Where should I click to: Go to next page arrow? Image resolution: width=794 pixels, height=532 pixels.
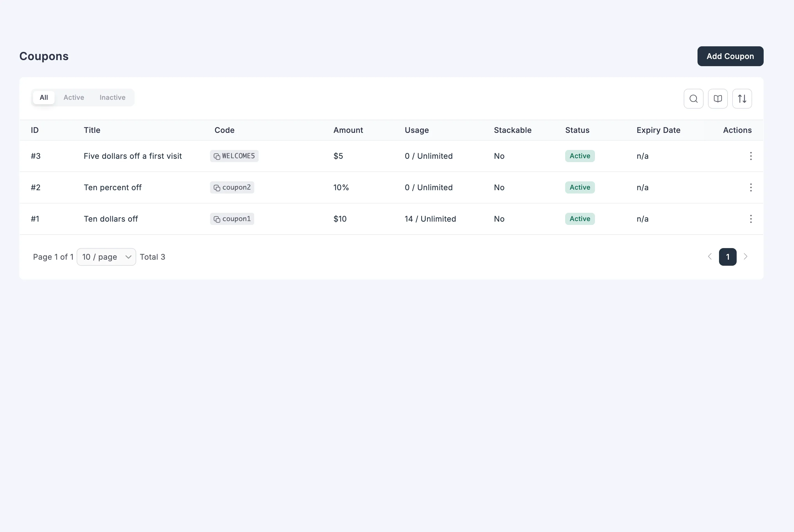(x=745, y=257)
